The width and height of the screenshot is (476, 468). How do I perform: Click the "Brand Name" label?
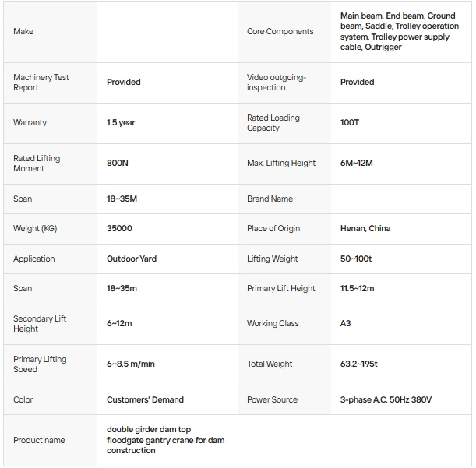270,199
